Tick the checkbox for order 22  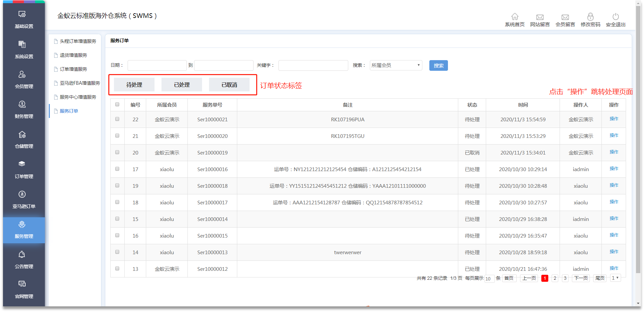click(x=117, y=119)
